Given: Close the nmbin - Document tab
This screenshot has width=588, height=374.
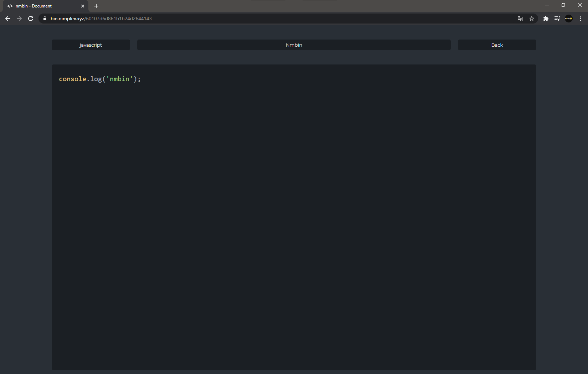Looking at the screenshot, I should coord(83,6).
